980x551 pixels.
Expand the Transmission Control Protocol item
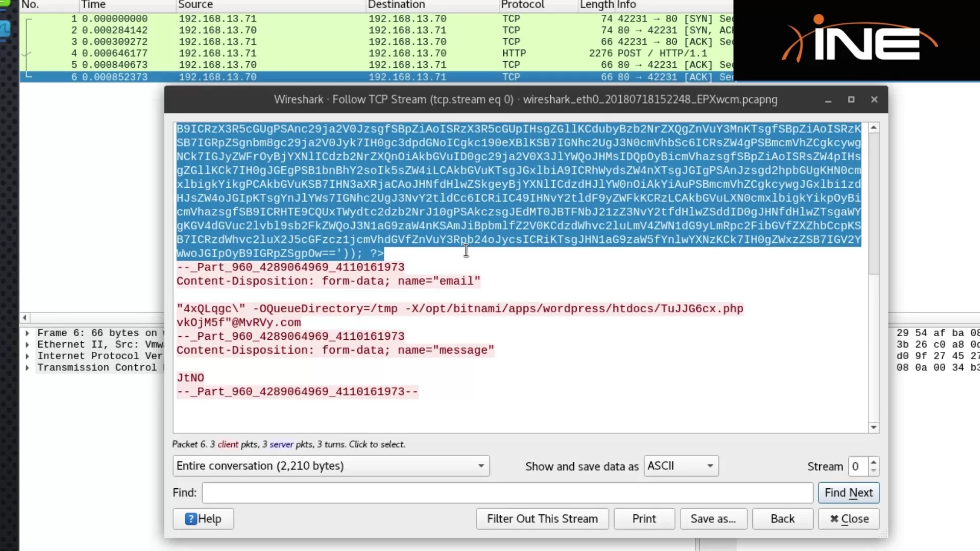pos(27,368)
